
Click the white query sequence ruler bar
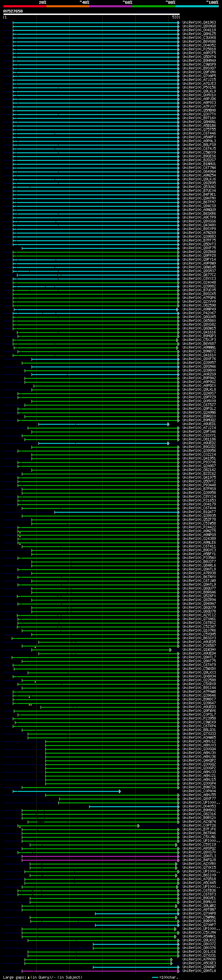coord(92,14)
